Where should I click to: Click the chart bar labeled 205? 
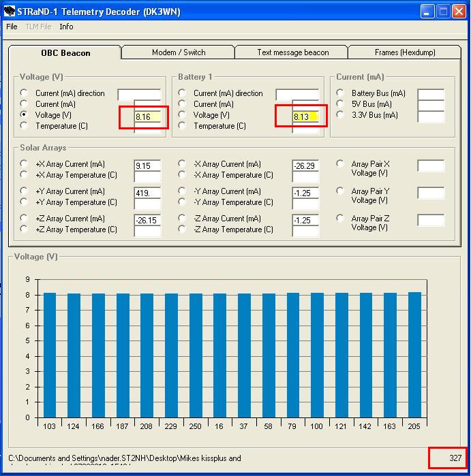click(x=415, y=355)
